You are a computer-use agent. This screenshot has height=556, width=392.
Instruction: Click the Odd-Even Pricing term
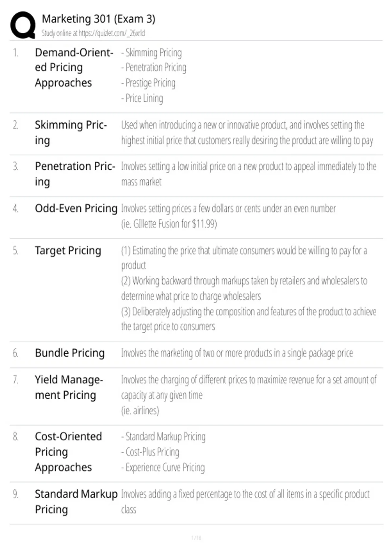point(76,208)
